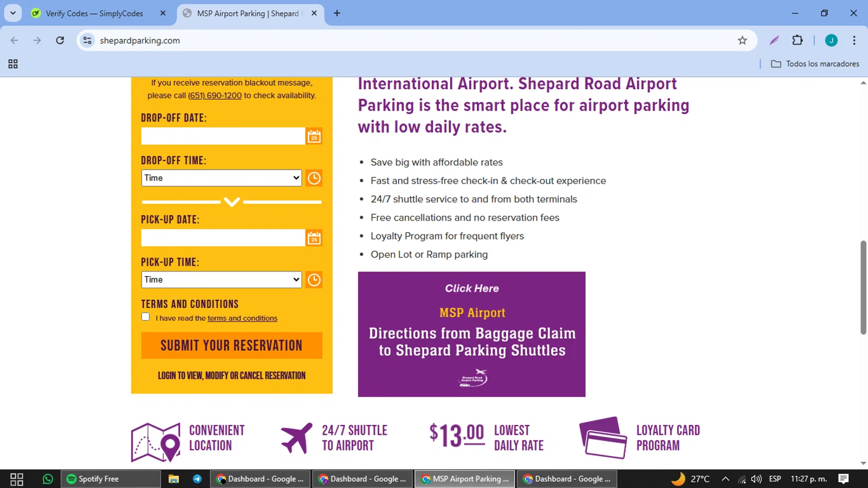Click the $13.00 price figure
868x488 pixels.
pos(457,435)
